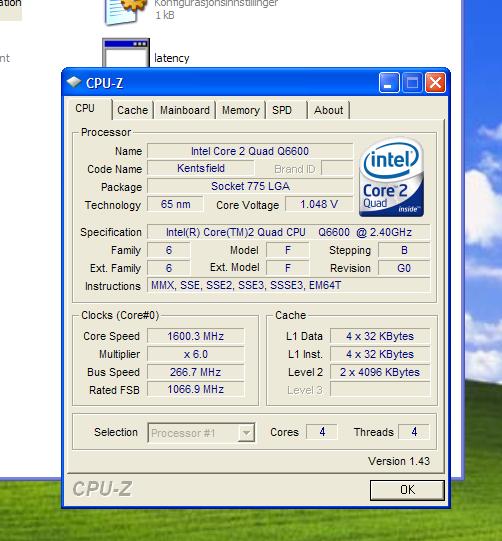Screen dimensions: 502x541
Task: Select the latency application icon in background window
Action: [x=126, y=53]
